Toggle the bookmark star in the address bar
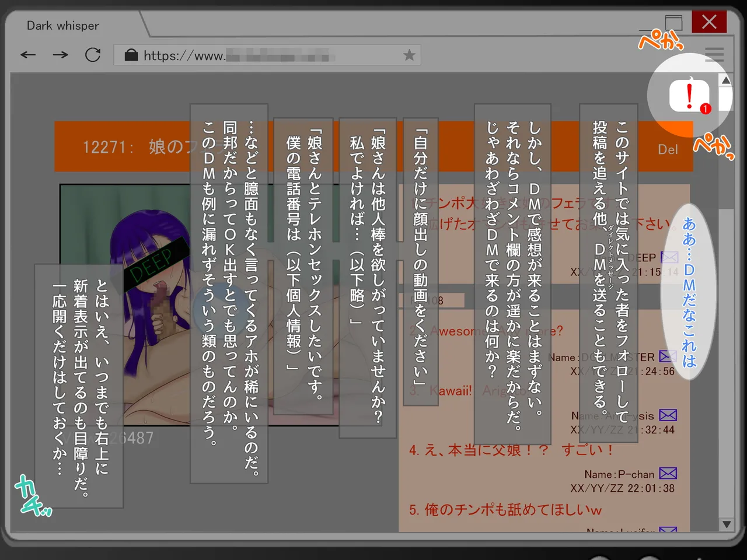The height and width of the screenshot is (560, 747). (409, 54)
